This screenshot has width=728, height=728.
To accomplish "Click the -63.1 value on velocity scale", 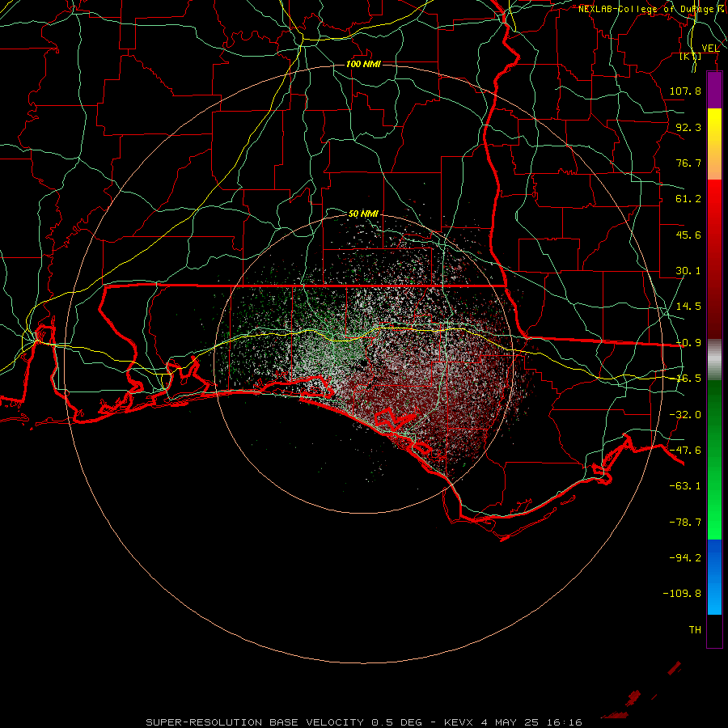I will click(685, 486).
